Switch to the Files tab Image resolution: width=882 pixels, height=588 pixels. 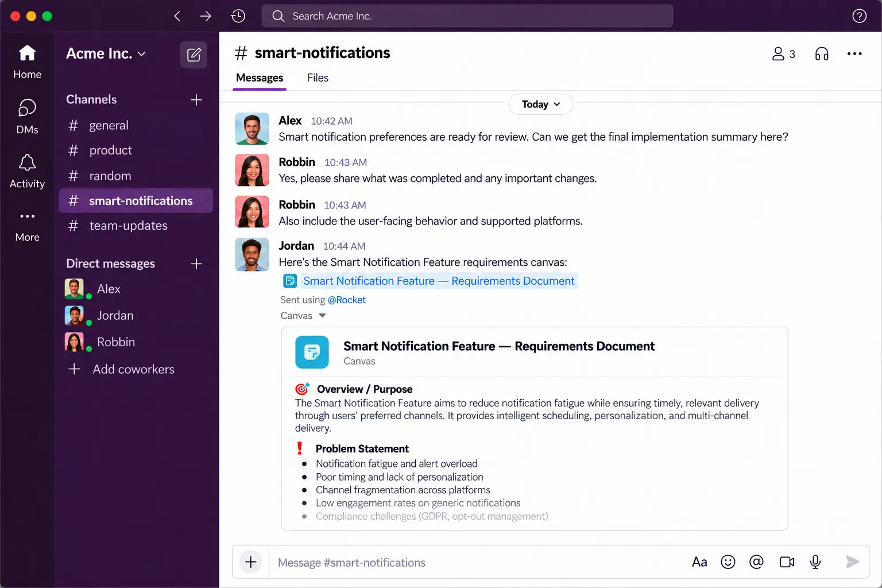tap(318, 78)
